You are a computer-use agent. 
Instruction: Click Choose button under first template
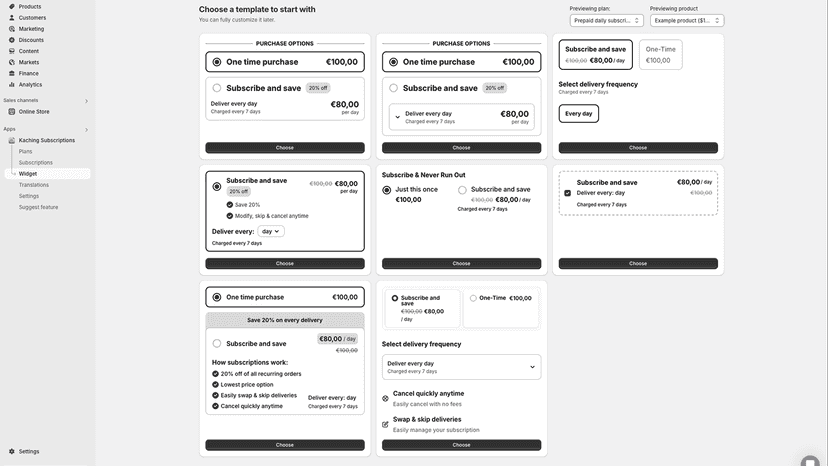tap(285, 147)
